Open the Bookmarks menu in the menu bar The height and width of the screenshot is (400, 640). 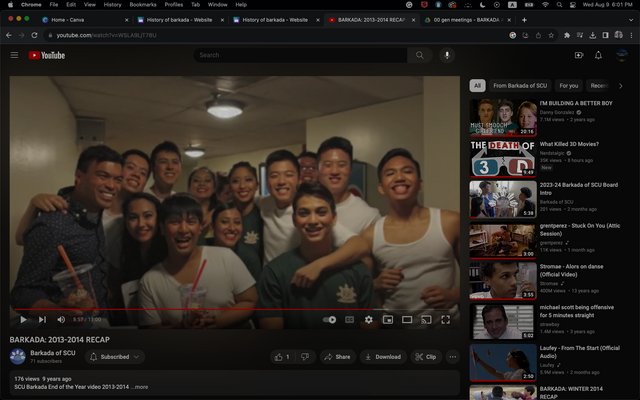(143, 5)
